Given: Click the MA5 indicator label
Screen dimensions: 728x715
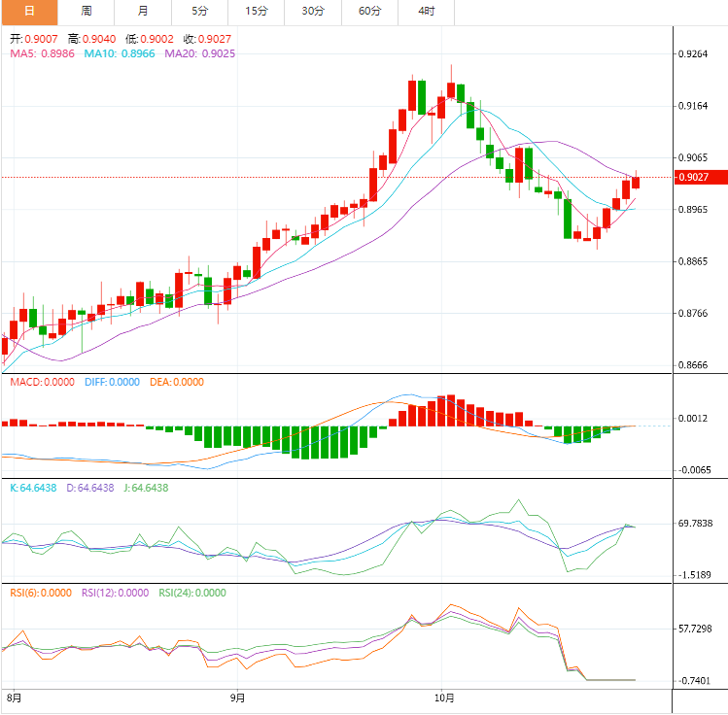Looking at the screenshot, I should coord(42,53).
